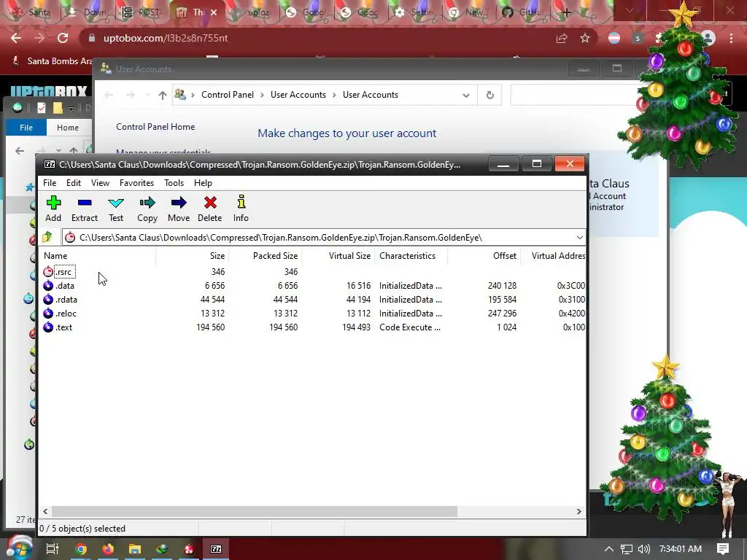Reload the page in Chrome
Viewport: 747px width, 560px height.
click(x=63, y=38)
